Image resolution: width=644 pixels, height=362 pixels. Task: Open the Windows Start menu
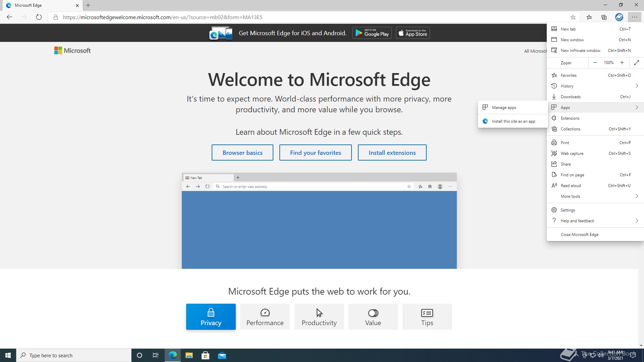8,355
